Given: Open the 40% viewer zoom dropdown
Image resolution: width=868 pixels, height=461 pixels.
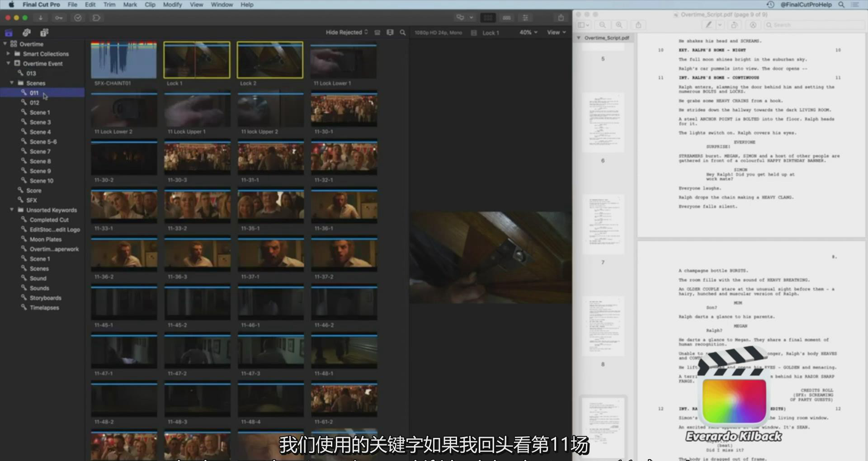Looking at the screenshot, I should pyautogui.click(x=528, y=33).
